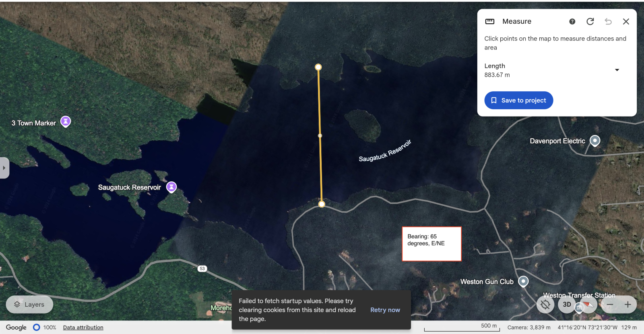Screen dimensions: 644x334
Task: Undo the last measure point
Action: 608,22
